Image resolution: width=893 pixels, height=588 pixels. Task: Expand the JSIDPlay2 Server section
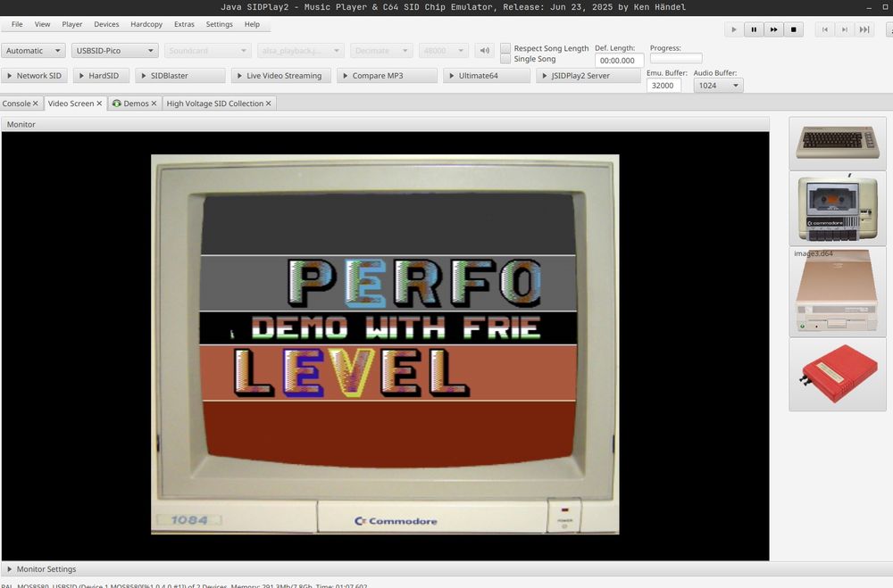pyautogui.click(x=588, y=76)
